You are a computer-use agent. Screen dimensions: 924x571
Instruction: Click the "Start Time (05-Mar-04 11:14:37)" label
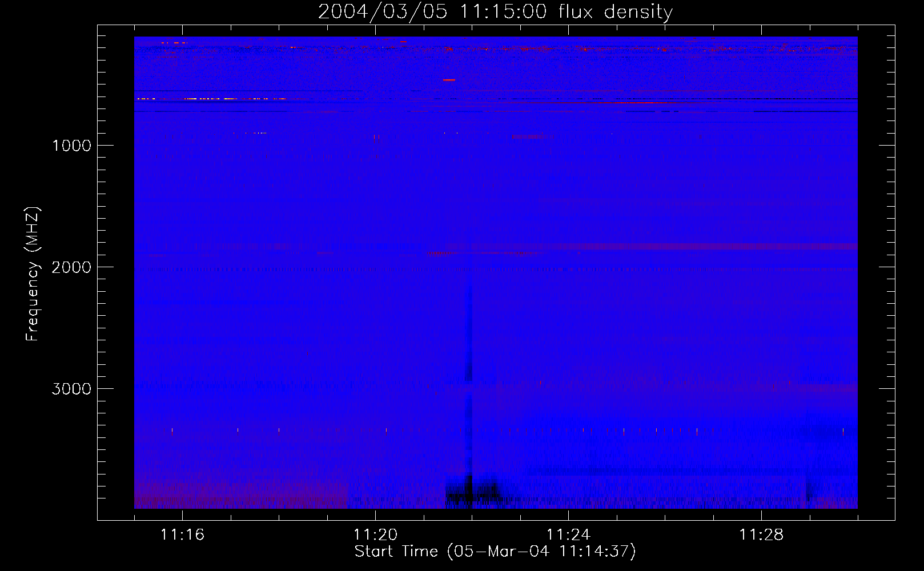tap(495, 552)
